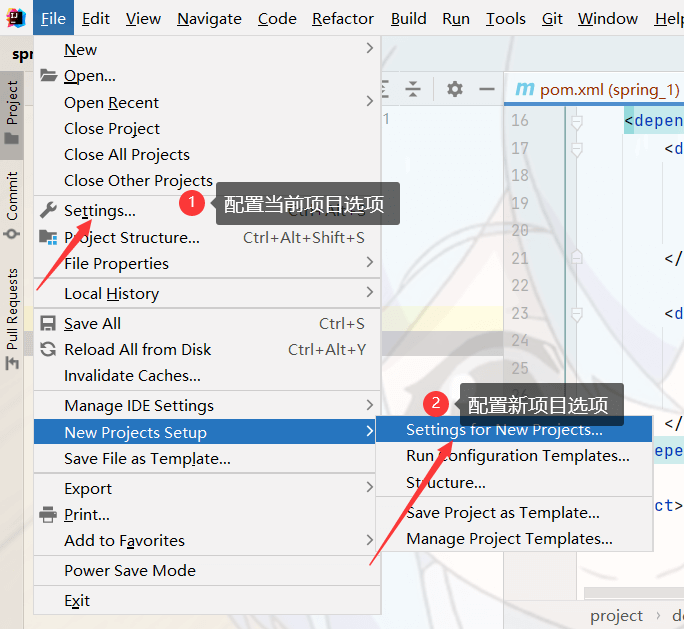The width and height of the screenshot is (684, 629).
Task: Open the Code menu
Action: click(x=277, y=18)
